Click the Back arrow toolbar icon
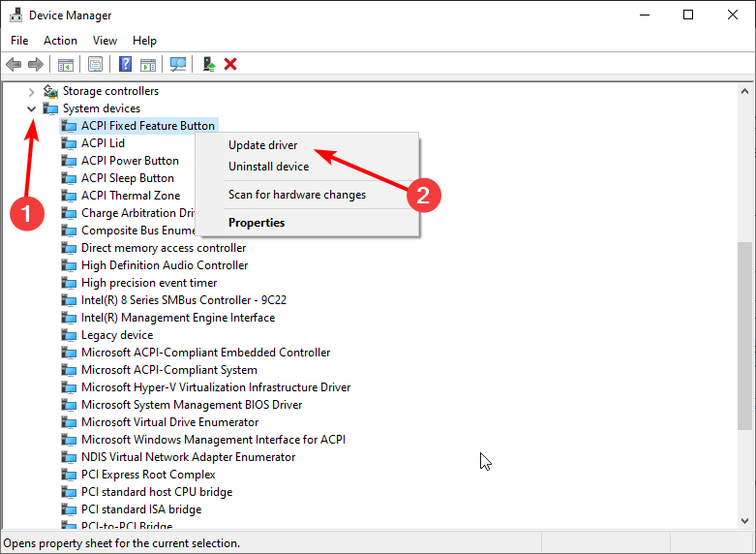Image resolution: width=756 pixels, height=554 pixels. click(x=14, y=64)
